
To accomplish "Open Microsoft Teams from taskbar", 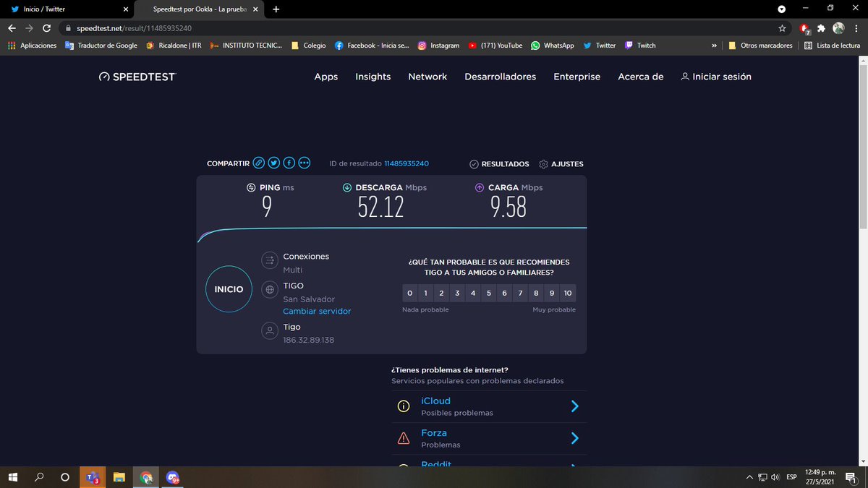I will coord(93,477).
